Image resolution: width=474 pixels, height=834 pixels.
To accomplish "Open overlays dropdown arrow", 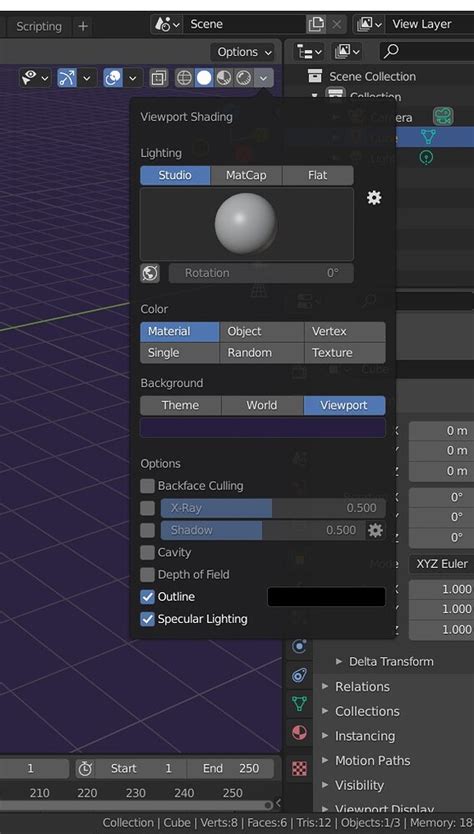I will tap(133, 78).
